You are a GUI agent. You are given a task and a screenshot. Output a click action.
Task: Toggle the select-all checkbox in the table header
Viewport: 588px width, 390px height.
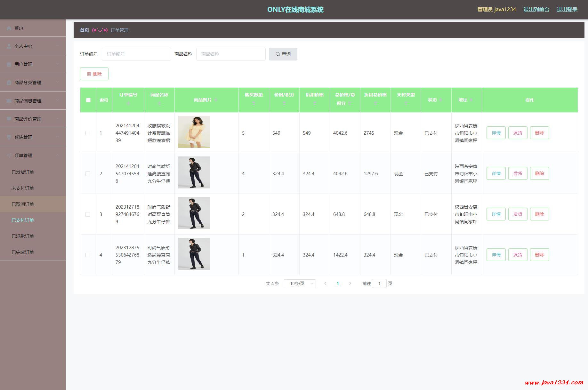pyautogui.click(x=88, y=100)
